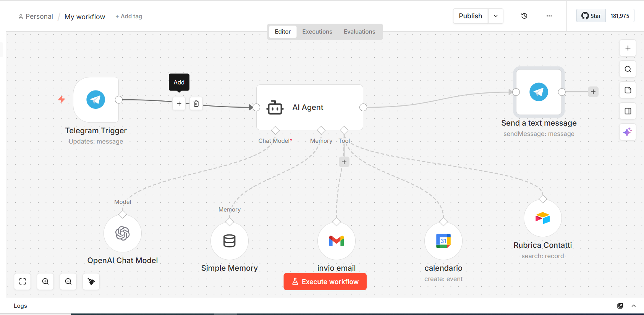This screenshot has width=644, height=315.
Task: Open the Send a text message node
Action: [x=539, y=92]
